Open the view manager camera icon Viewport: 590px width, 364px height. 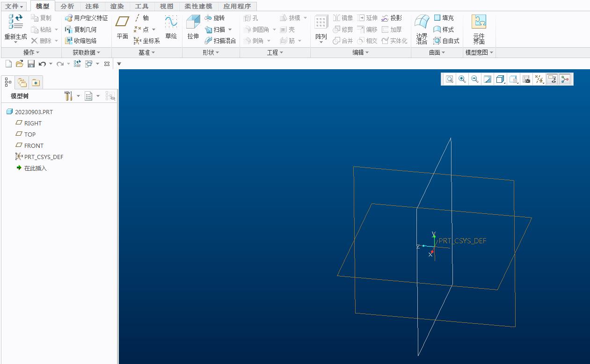click(x=526, y=80)
